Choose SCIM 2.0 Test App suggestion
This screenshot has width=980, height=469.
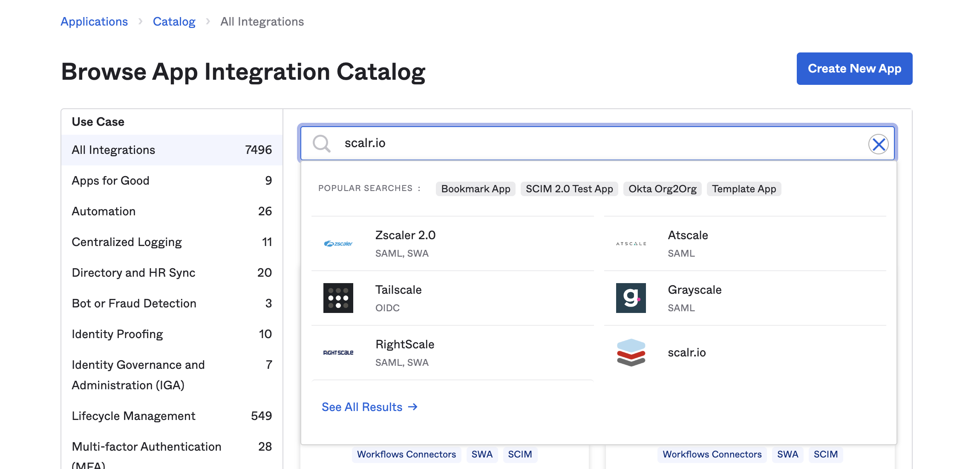pyautogui.click(x=569, y=189)
